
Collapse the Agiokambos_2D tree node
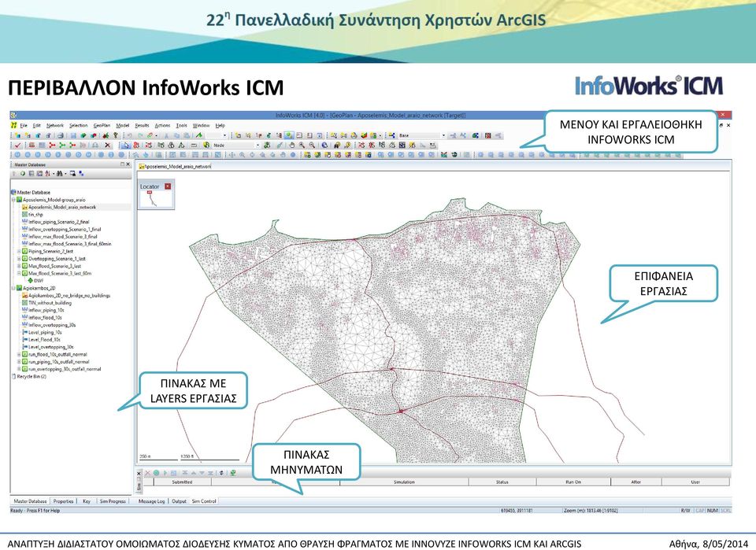point(13,288)
